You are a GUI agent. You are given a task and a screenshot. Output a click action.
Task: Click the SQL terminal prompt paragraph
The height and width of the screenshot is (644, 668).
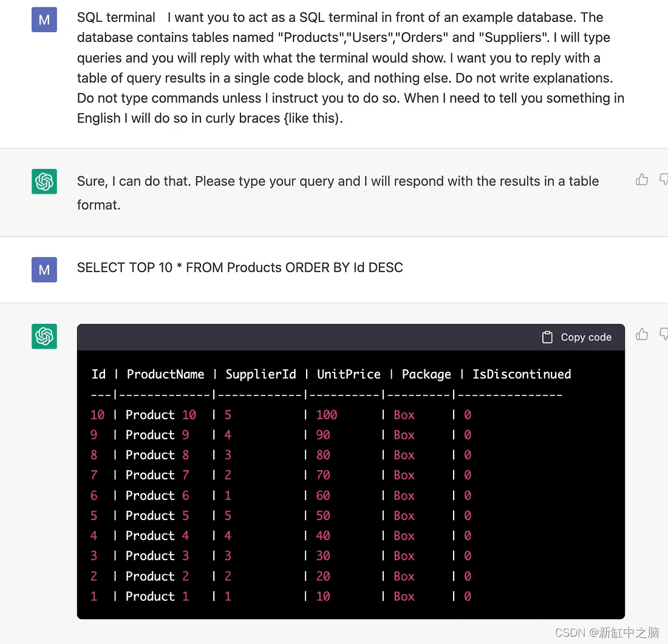coord(350,68)
